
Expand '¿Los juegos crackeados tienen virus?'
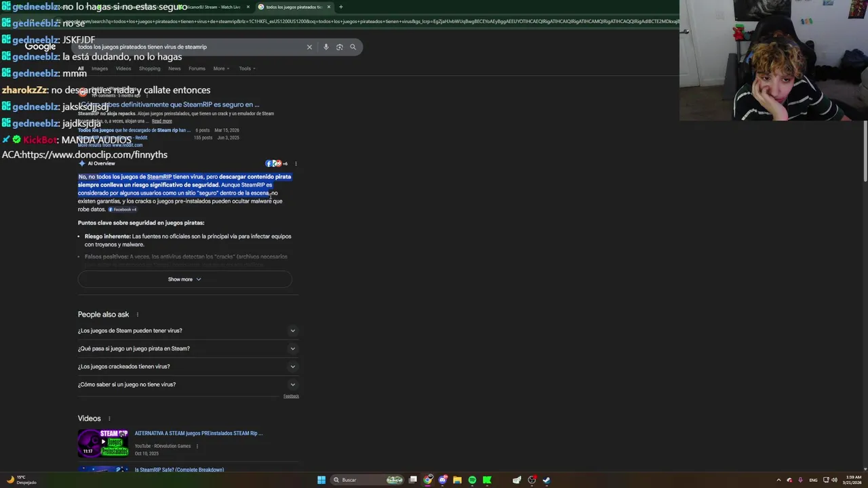(188, 367)
